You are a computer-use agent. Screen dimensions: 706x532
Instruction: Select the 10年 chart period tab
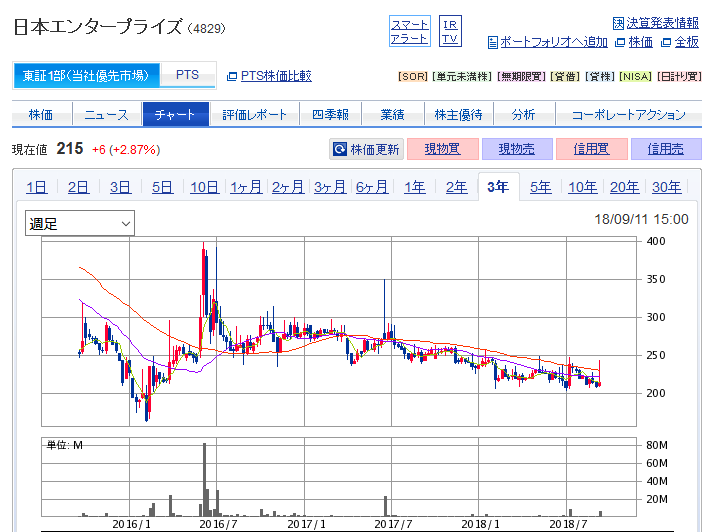[x=582, y=187]
